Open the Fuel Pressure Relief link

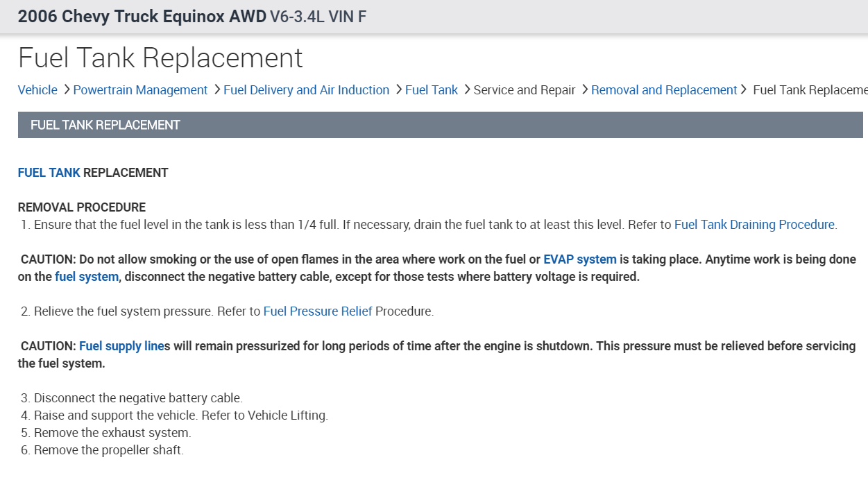point(318,311)
